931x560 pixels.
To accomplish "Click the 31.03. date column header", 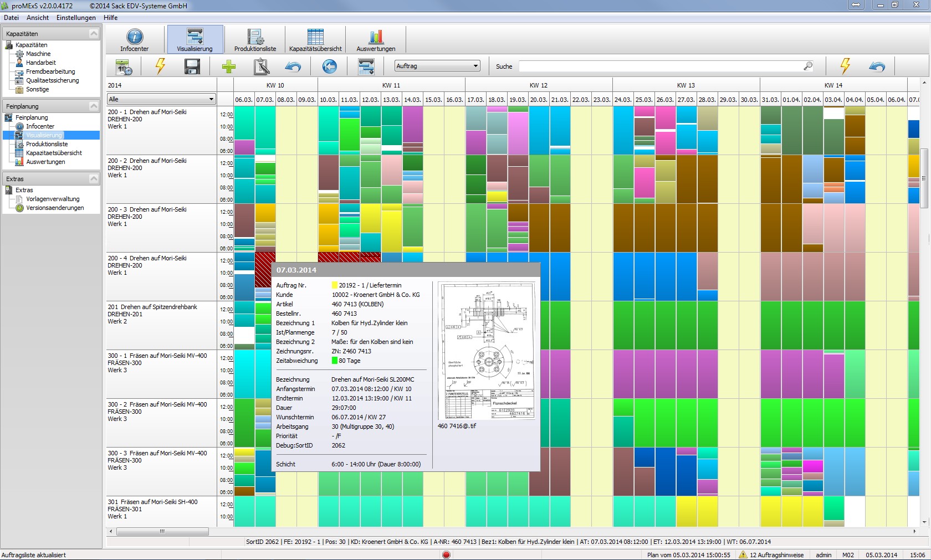I will [x=770, y=100].
